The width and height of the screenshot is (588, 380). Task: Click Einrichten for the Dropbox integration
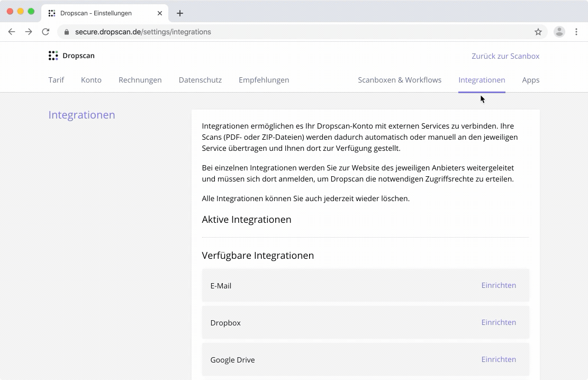click(x=499, y=322)
